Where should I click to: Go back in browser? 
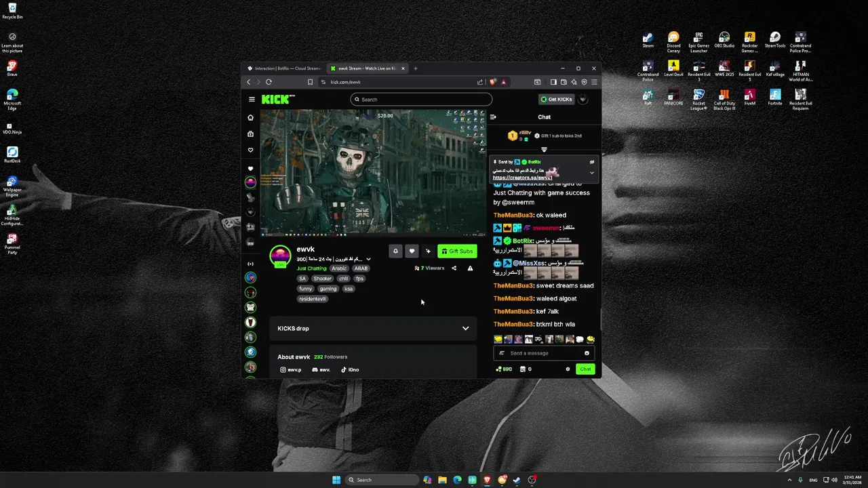point(248,82)
